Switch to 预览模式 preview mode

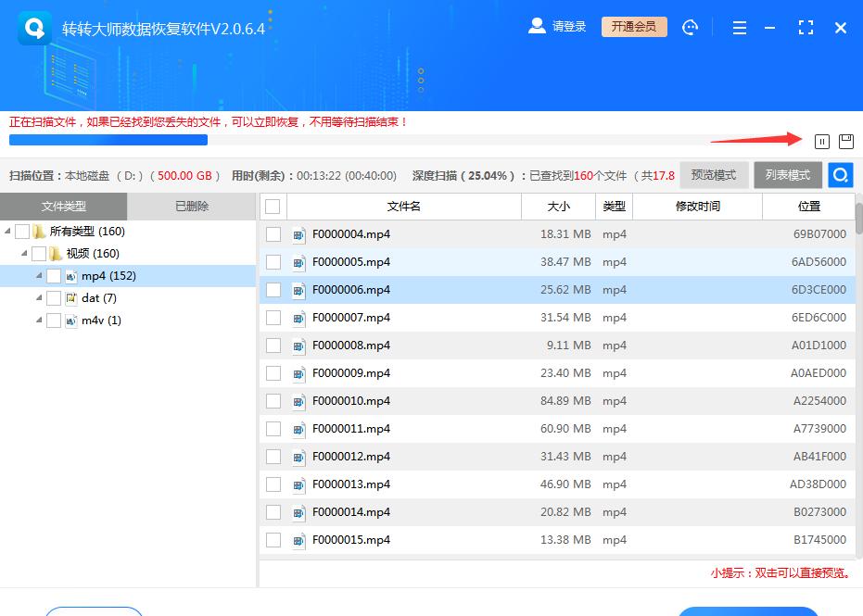click(714, 175)
